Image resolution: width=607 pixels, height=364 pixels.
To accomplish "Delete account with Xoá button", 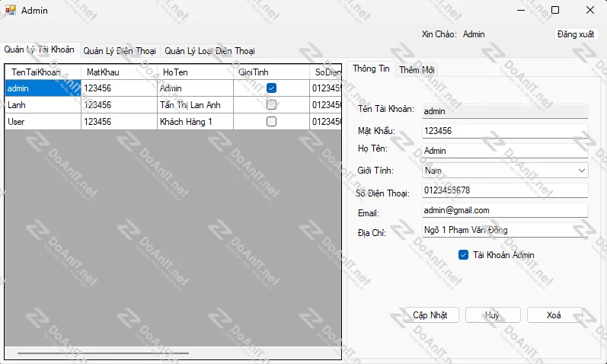I will pyautogui.click(x=554, y=315).
